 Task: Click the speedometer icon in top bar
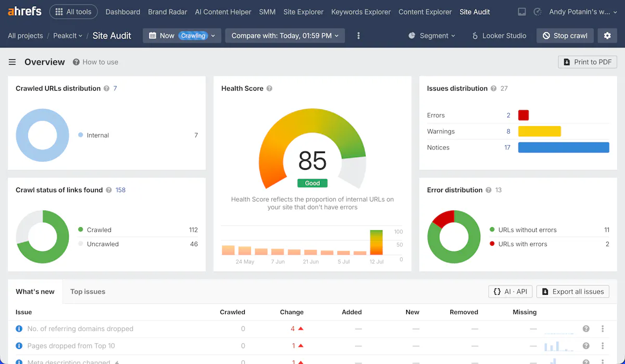click(x=538, y=11)
